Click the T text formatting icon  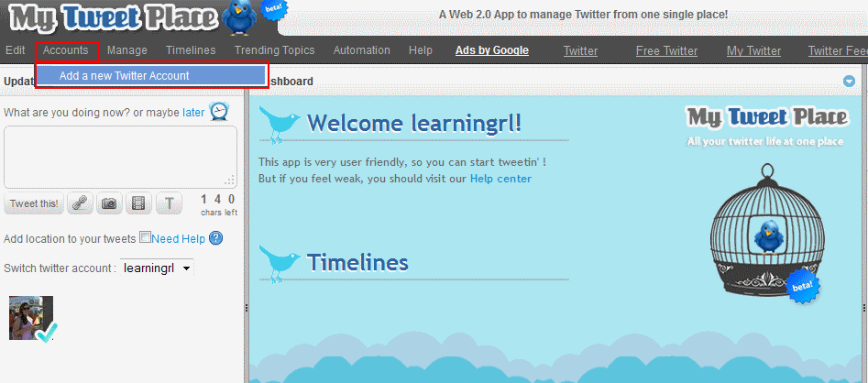click(x=169, y=203)
